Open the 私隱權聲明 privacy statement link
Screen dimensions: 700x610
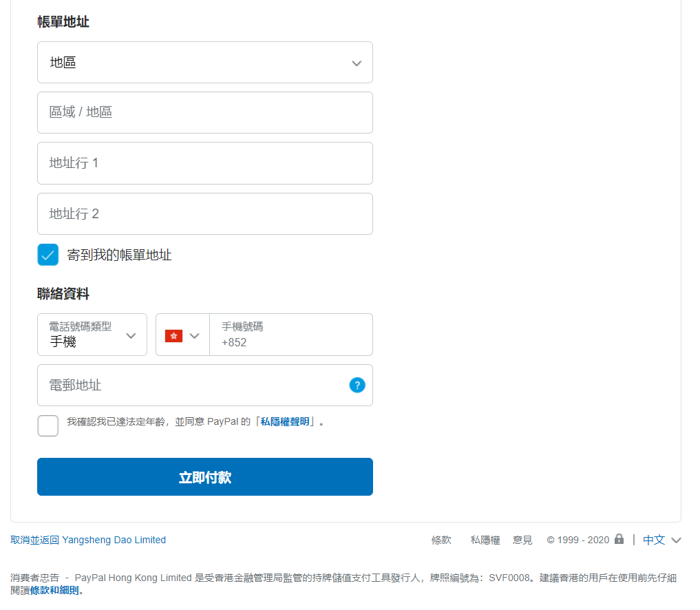[285, 422]
